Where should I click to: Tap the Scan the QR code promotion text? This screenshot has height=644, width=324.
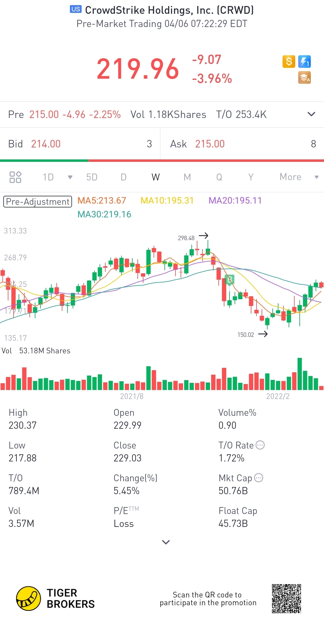(208, 599)
